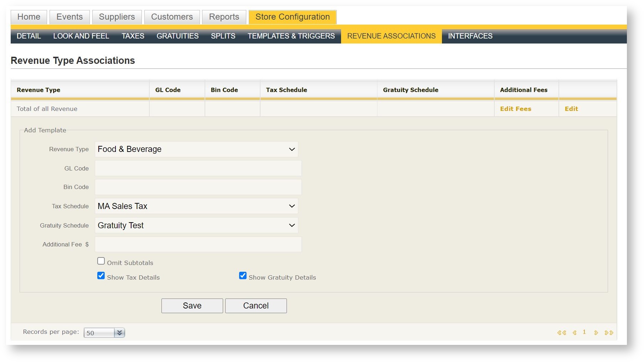
Task: Click into the Additional Fee field
Action: (198, 244)
